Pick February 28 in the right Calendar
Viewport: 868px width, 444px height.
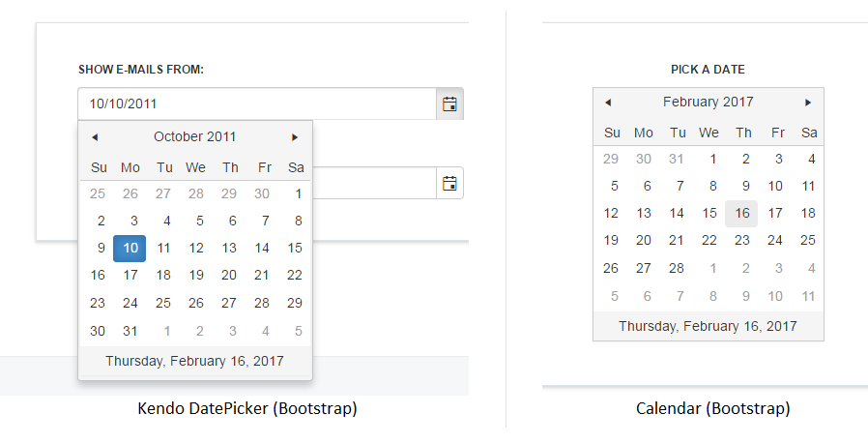coord(677,268)
